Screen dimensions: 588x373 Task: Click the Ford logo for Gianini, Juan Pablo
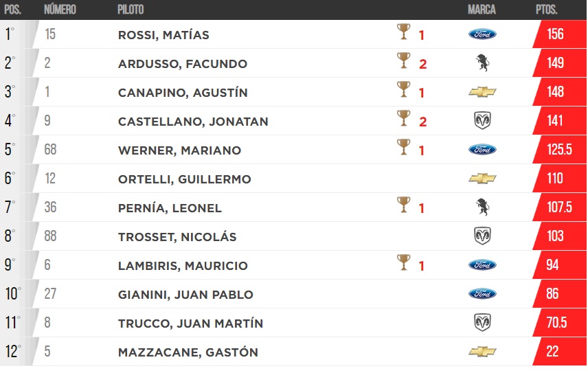482,294
